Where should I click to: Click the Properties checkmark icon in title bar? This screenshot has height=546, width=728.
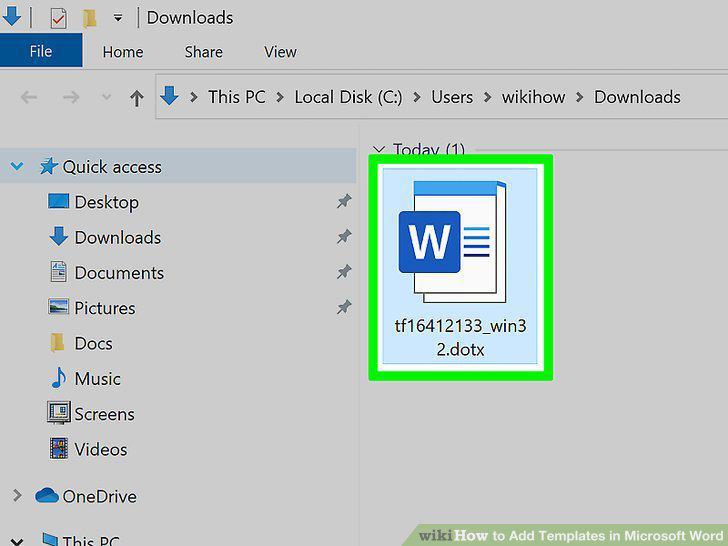click(x=58, y=19)
